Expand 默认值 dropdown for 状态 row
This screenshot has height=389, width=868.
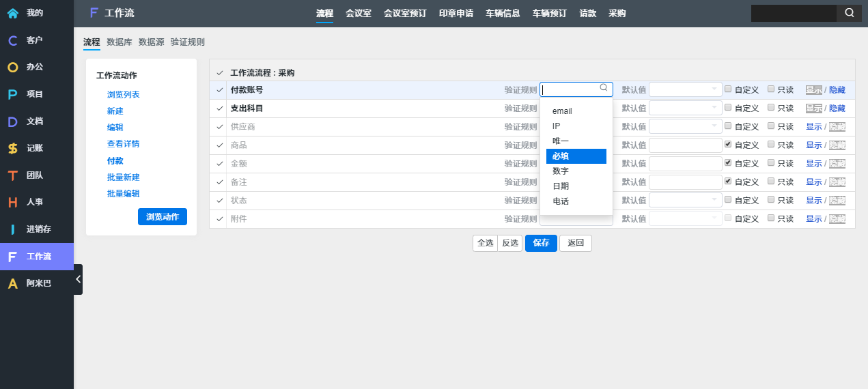[685, 200]
